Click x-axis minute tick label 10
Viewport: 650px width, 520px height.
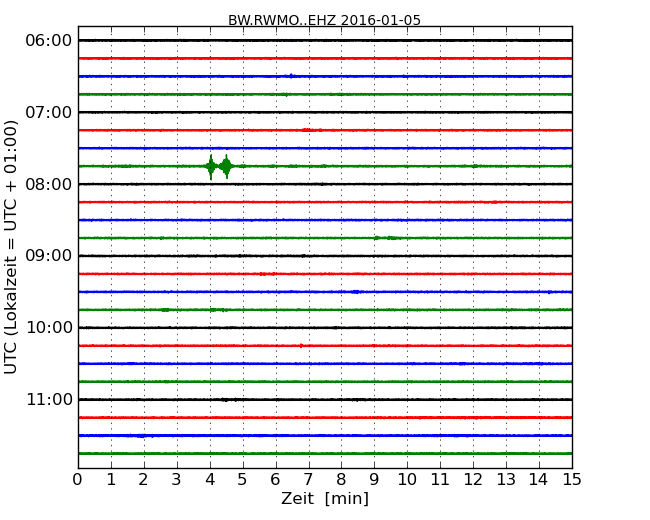point(407,480)
